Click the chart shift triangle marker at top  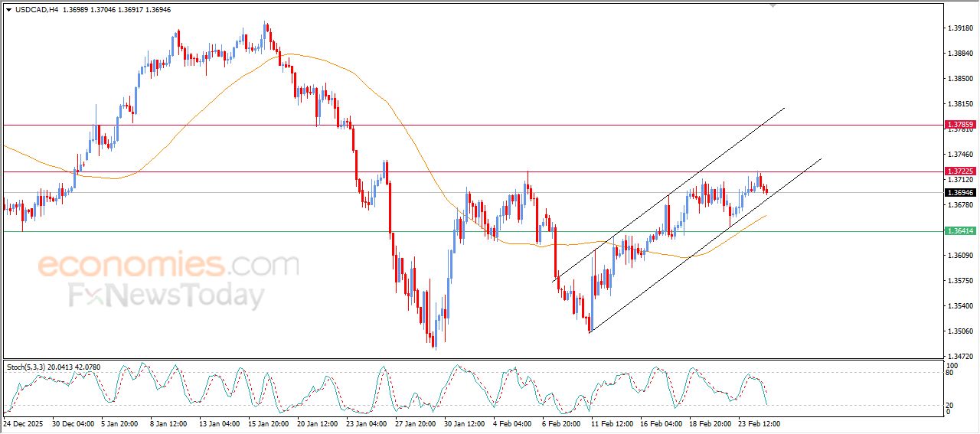pos(773,5)
